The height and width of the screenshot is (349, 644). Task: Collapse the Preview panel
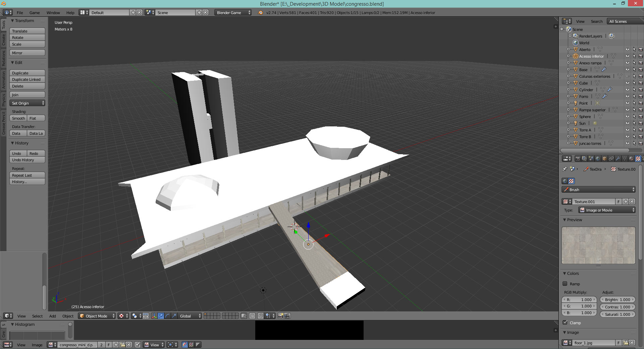point(565,220)
